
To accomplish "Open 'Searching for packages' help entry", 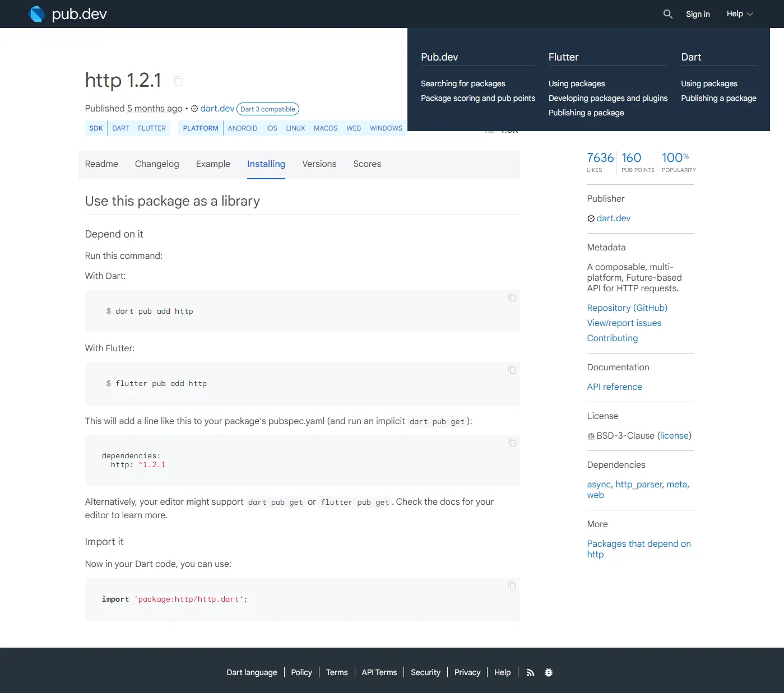I will click(463, 83).
